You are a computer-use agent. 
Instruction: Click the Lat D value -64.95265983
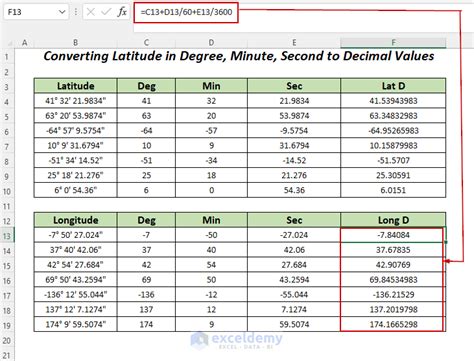[393, 131]
